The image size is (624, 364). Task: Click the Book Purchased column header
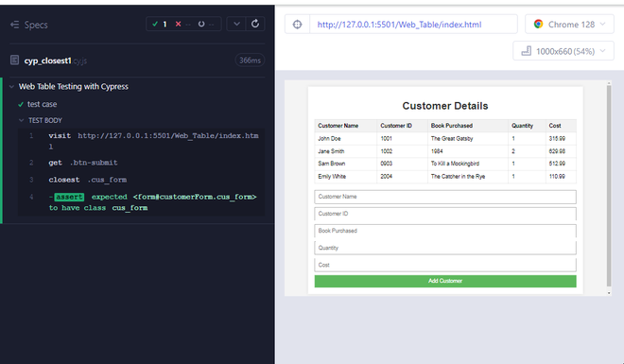pyautogui.click(x=468, y=126)
